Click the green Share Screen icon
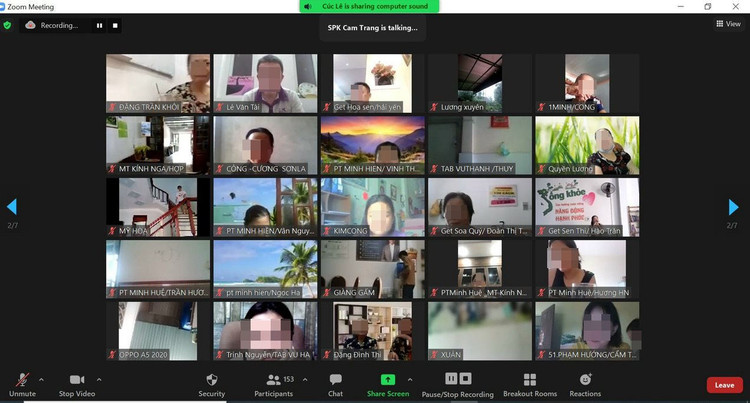Screen dimensions: 750x403 [x=388, y=380]
